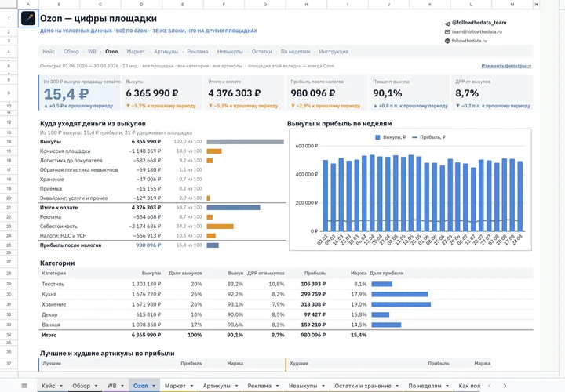Select the Худшие header cell in row 37
565x392 pixels.
click(x=299, y=364)
